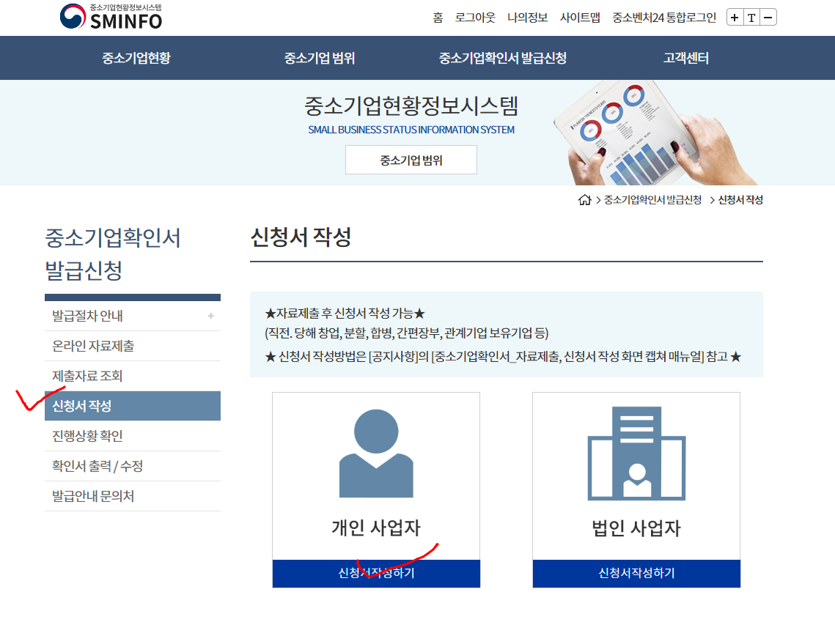Click the 직전, 당해 창업 notice line
The height and width of the screenshot is (644, 835).
(x=407, y=333)
